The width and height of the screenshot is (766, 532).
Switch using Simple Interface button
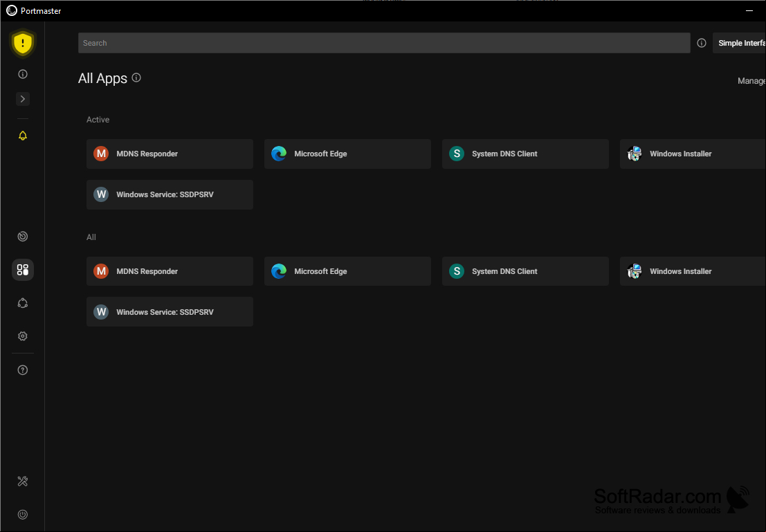pyautogui.click(x=739, y=43)
